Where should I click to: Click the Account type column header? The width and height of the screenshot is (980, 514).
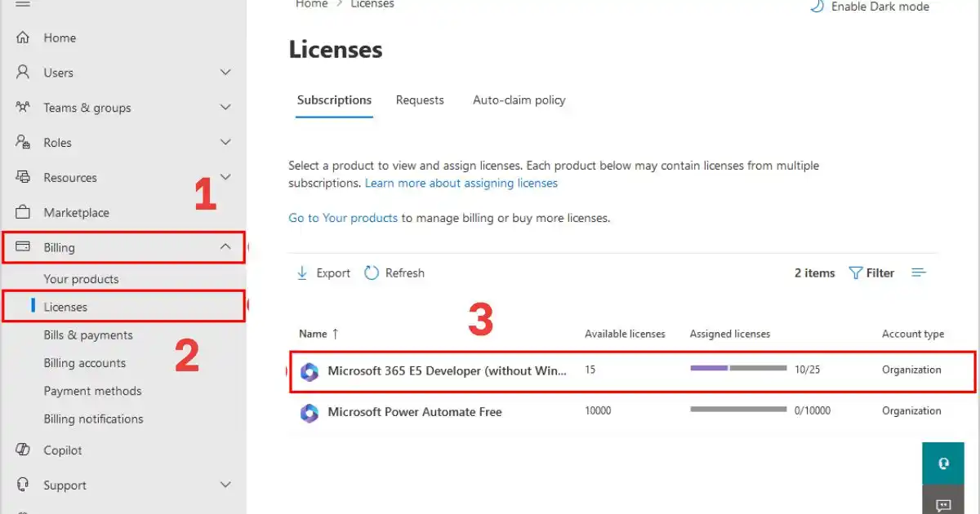913,334
